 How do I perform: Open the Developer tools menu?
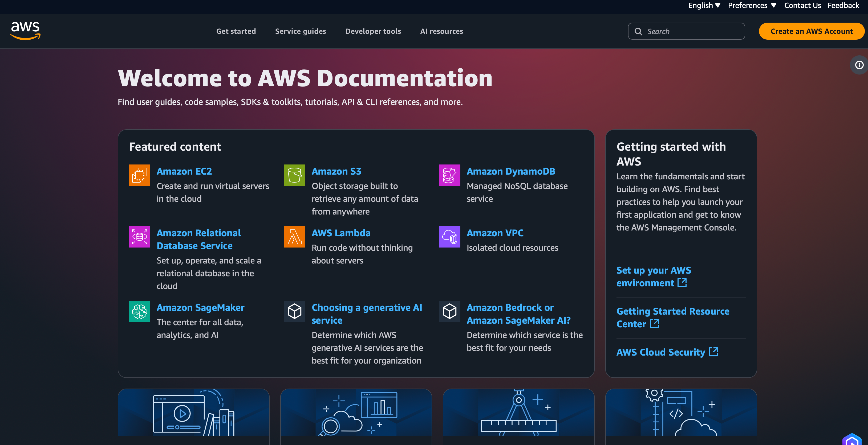[x=373, y=31]
